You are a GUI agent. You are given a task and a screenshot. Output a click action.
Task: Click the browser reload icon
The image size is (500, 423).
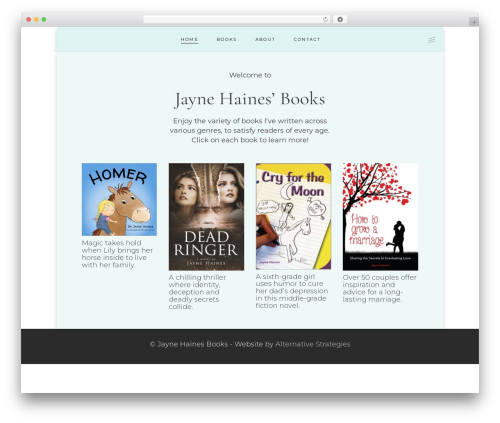click(x=325, y=19)
